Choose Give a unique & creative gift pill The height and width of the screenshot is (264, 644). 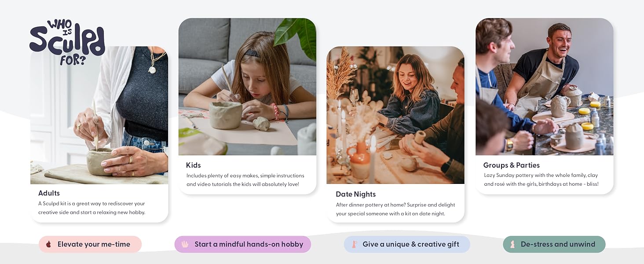click(x=407, y=244)
